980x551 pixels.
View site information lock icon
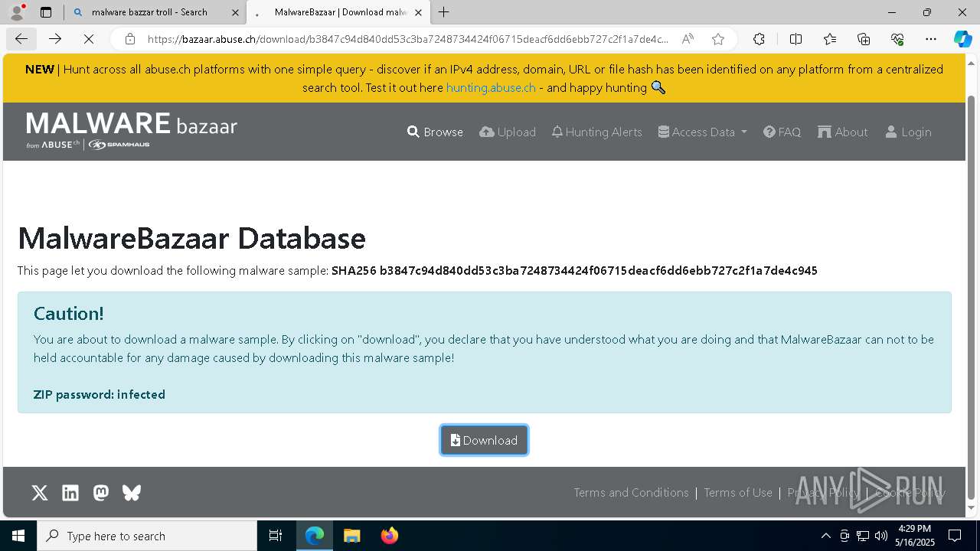[x=130, y=39]
